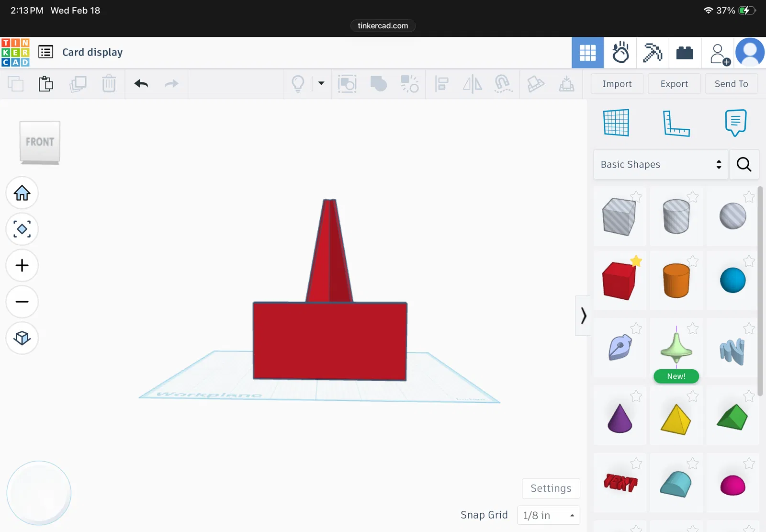
Task: Zoom out with minus button
Action: [x=22, y=302]
